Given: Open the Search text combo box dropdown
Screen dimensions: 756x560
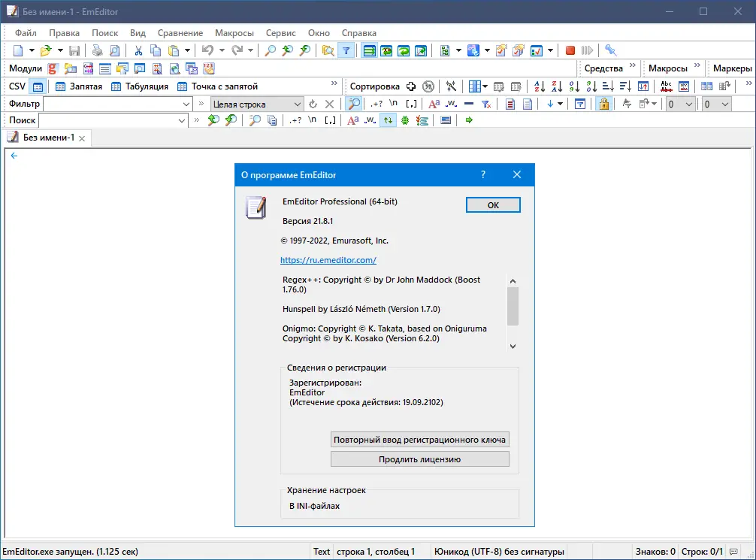Looking at the screenshot, I should pyautogui.click(x=181, y=120).
